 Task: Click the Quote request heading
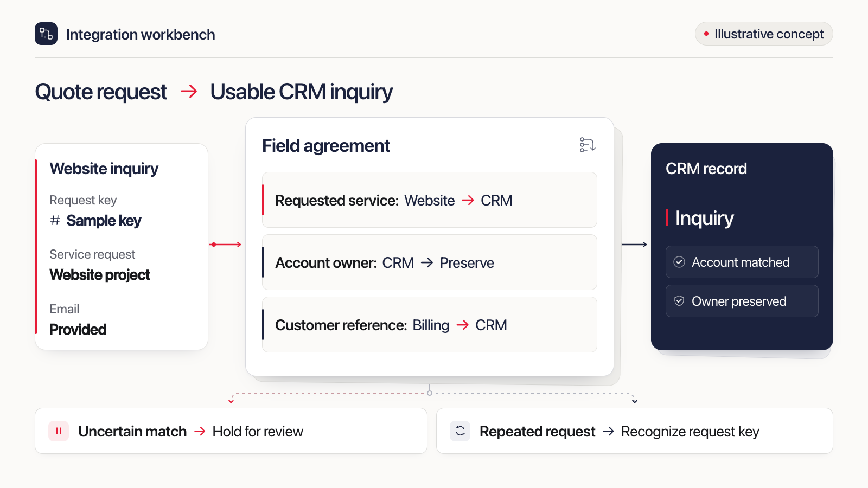pyautogui.click(x=101, y=92)
